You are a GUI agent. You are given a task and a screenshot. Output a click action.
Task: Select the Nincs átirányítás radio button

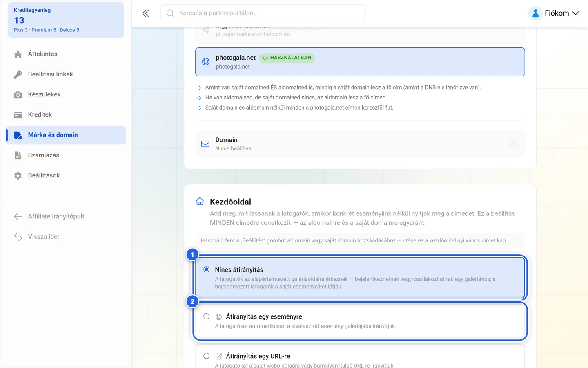pos(207,269)
